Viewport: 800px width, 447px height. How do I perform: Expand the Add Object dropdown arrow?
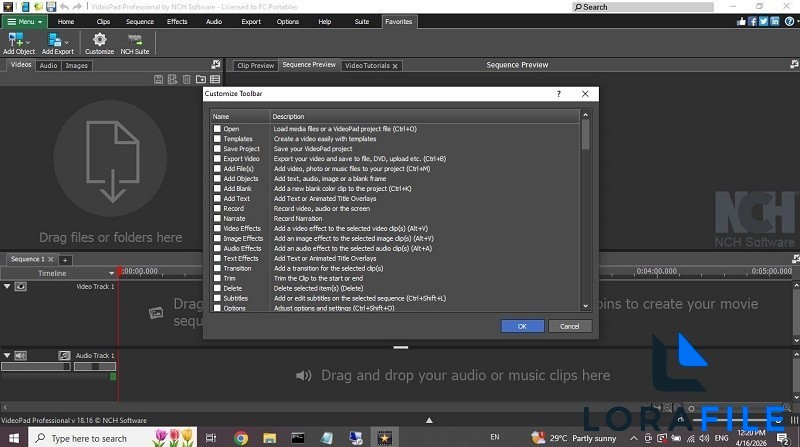(28, 42)
